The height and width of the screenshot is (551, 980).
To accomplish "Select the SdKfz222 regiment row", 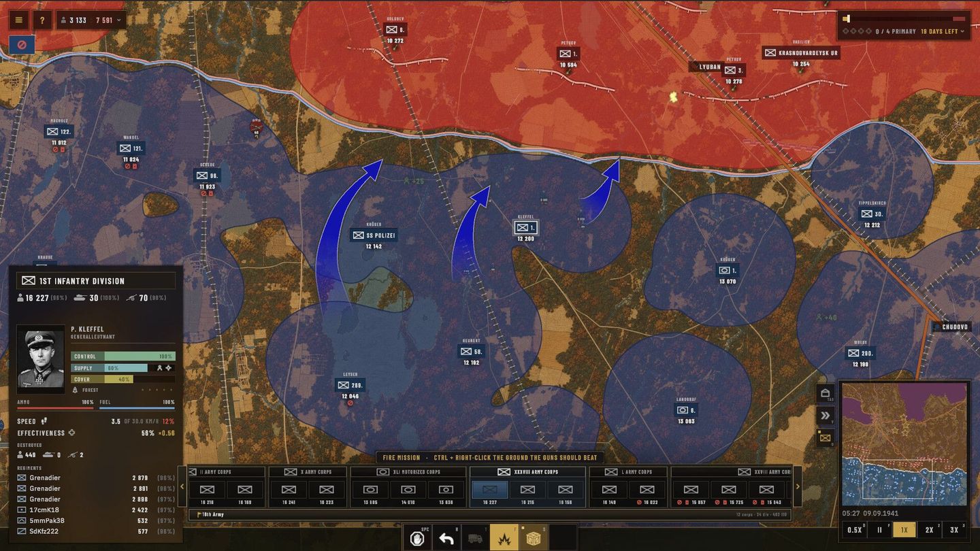I will [x=96, y=531].
